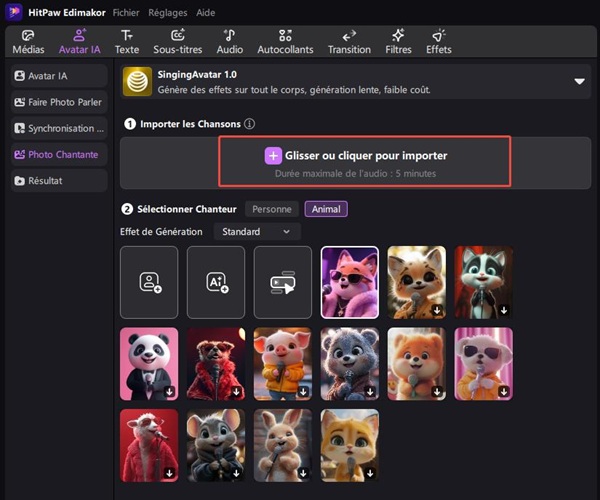
Task: Download the sheep avatar via arrow icon
Action: coord(170,473)
